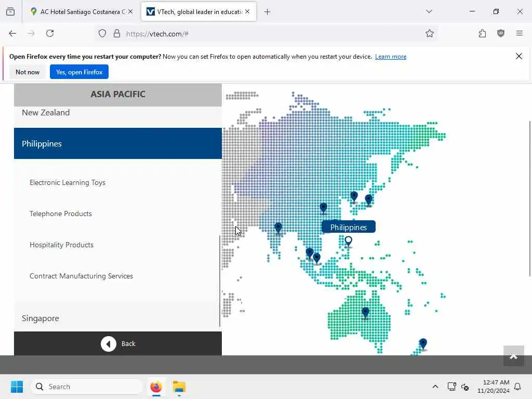
Task: Show hidden system tray icons
Action: click(x=435, y=387)
